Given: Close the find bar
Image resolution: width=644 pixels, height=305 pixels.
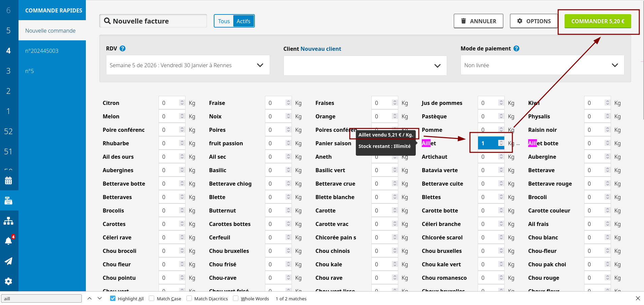Looking at the screenshot, I should point(638,298).
